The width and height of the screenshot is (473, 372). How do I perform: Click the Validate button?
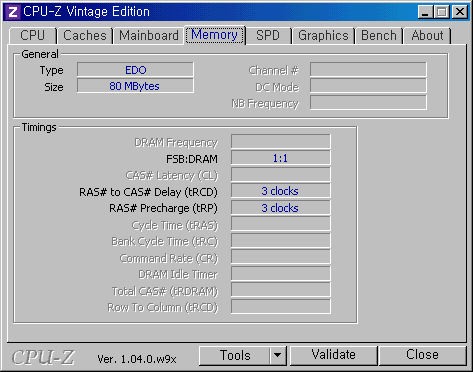(x=333, y=355)
